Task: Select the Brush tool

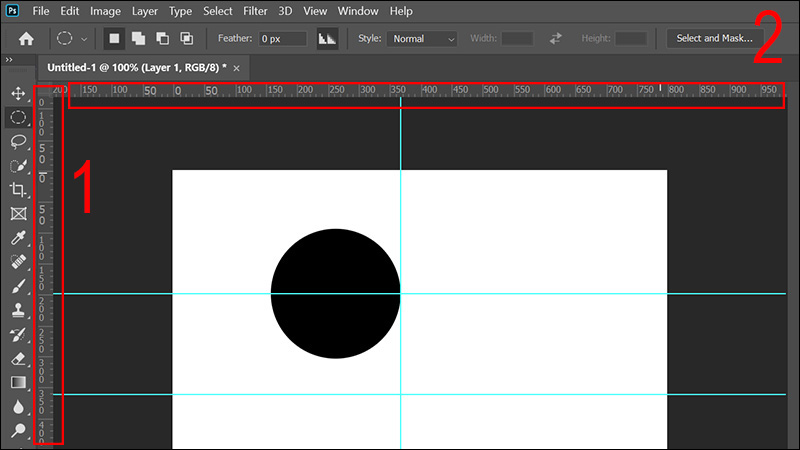Action: click(17, 286)
